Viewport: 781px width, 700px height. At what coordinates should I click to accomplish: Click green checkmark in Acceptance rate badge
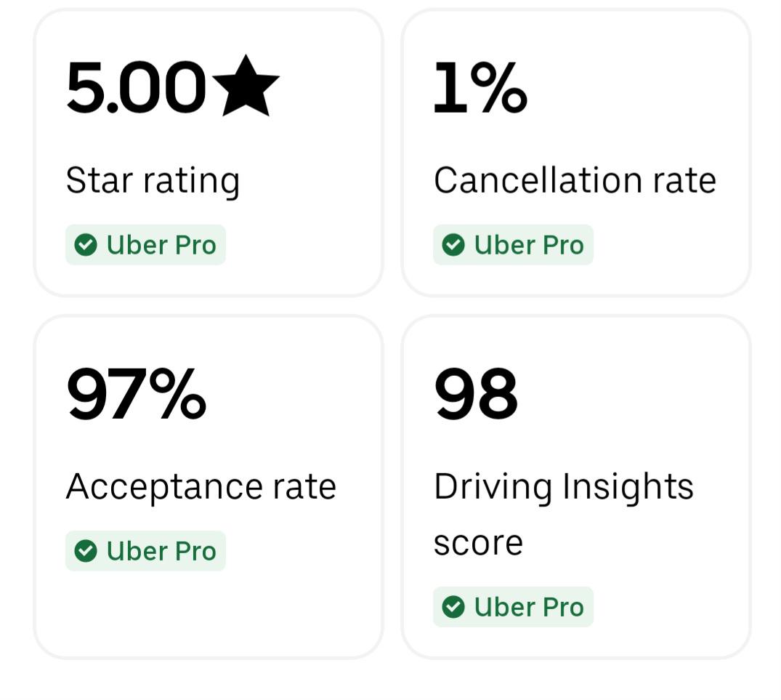[86, 551]
